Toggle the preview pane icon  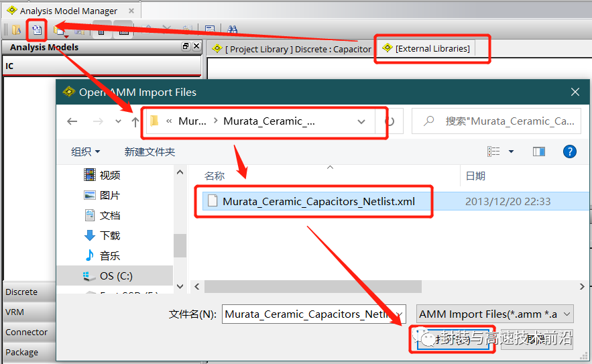(x=539, y=151)
